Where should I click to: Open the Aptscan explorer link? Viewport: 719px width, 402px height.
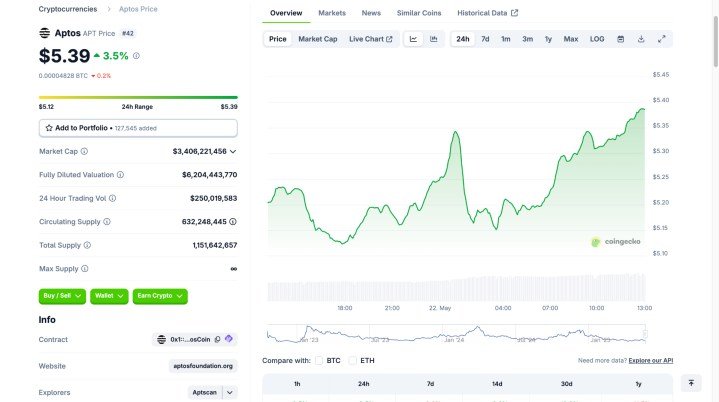[x=205, y=392]
